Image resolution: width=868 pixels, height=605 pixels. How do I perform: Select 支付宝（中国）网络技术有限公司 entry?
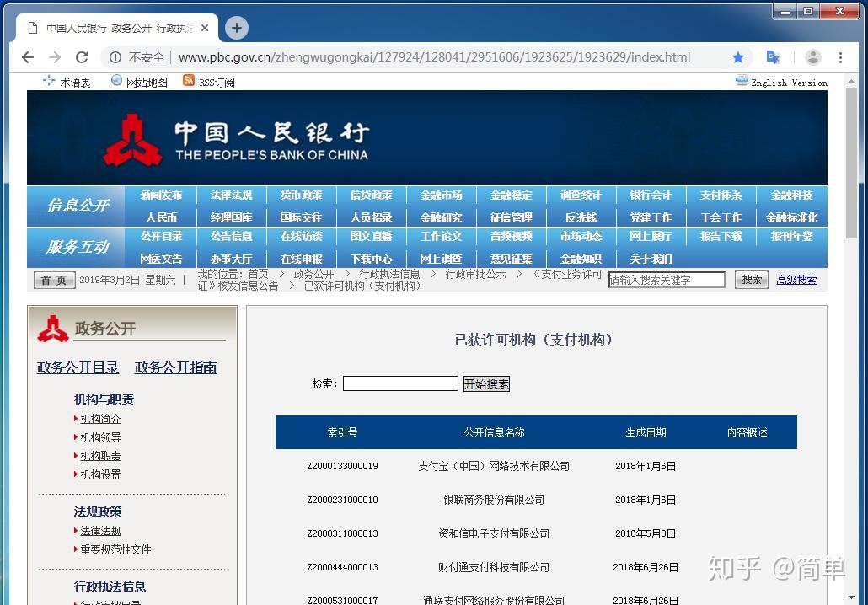click(x=494, y=466)
